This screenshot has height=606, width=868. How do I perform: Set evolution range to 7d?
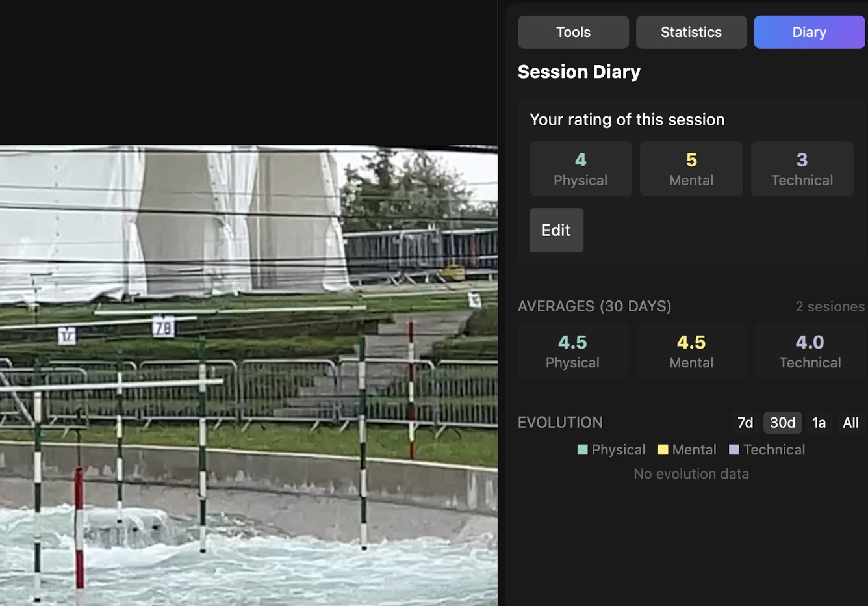tap(745, 423)
